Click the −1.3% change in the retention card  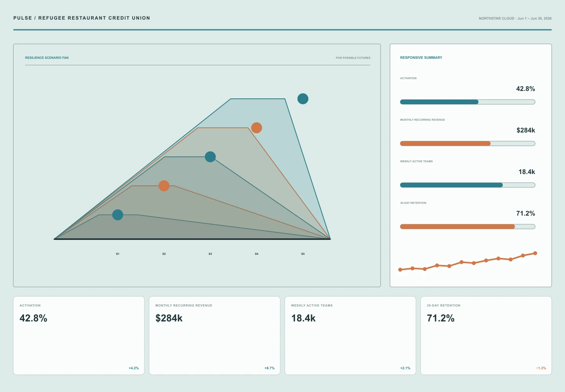[x=541, y=368]
